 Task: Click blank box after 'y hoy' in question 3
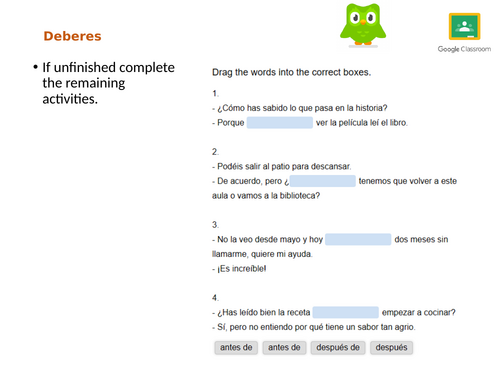358,239
